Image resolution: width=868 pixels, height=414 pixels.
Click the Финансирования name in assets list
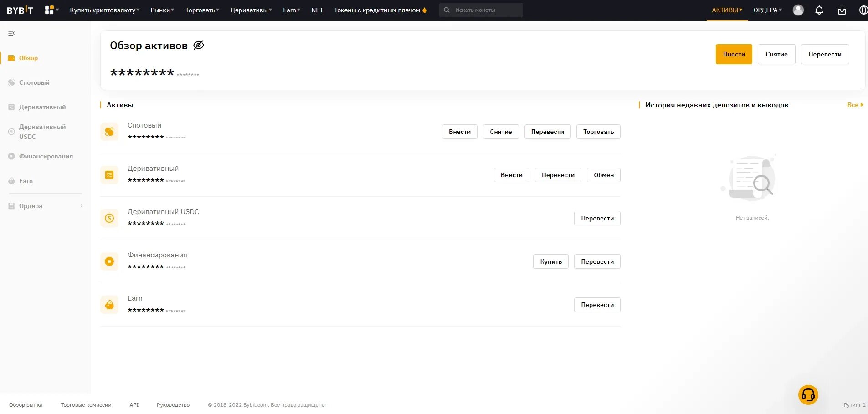click(x=157, y=255)
